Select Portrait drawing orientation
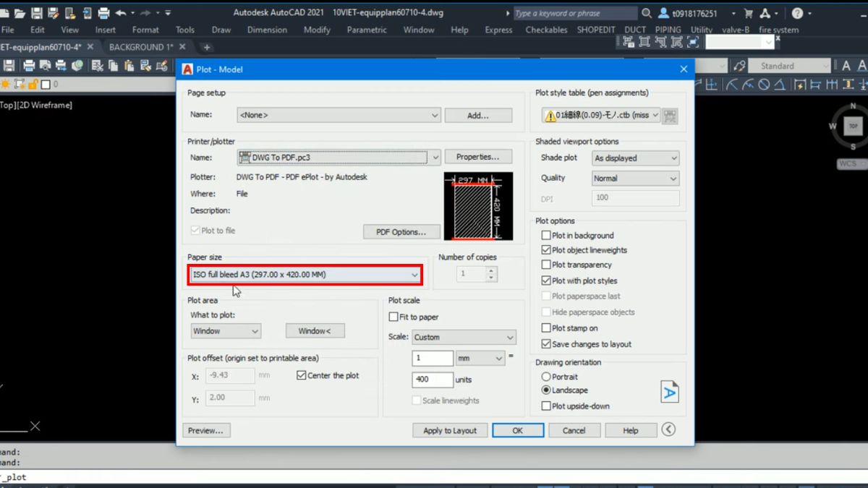 (x=546, y=377)
